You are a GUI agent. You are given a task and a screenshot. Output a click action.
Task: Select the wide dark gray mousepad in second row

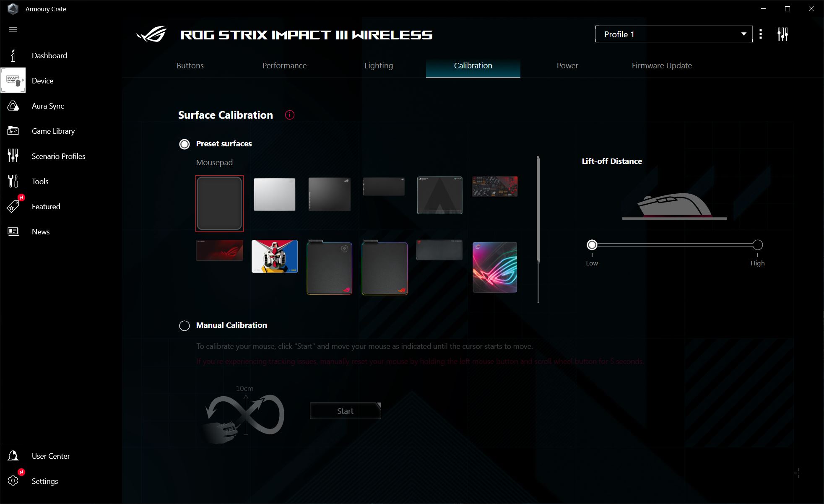(x=439, y=250)
